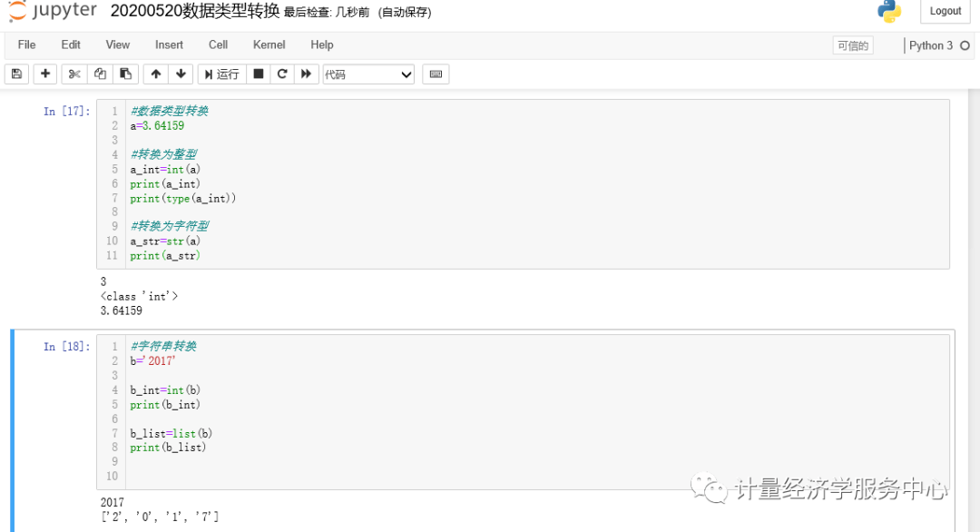Copy selected cells
The width and height of the screenshot is (980, 532).
pos(100,74)
